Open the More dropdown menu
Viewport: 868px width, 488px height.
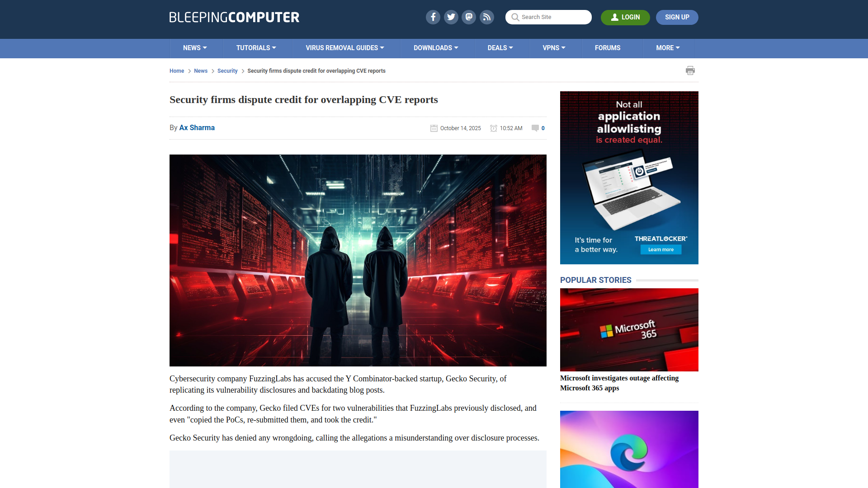668,48
